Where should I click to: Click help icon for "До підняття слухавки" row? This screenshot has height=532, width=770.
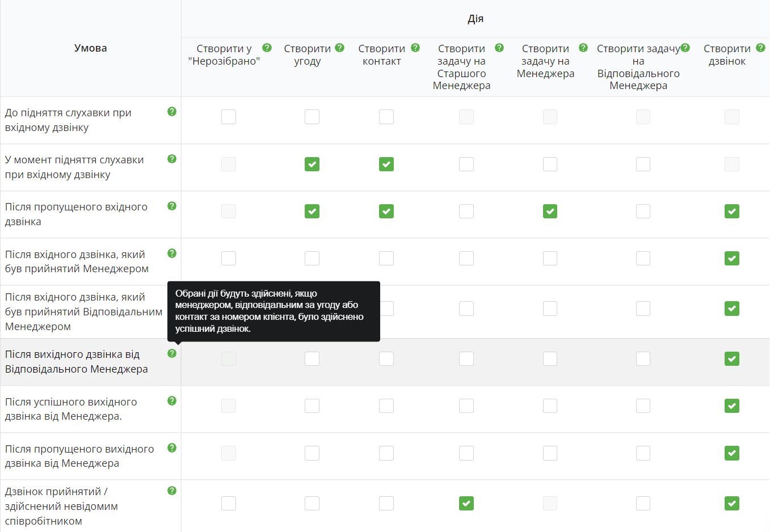(x=172, y=112)
